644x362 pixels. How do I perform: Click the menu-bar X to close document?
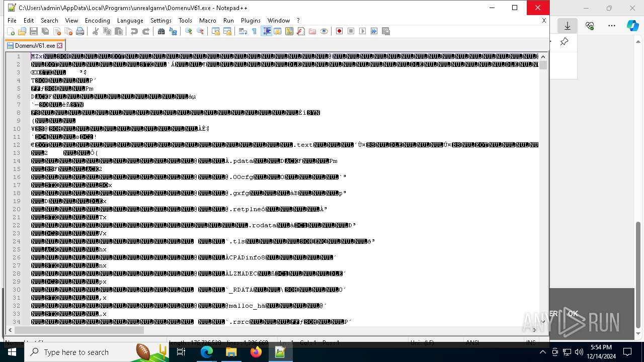coord(544,21)
